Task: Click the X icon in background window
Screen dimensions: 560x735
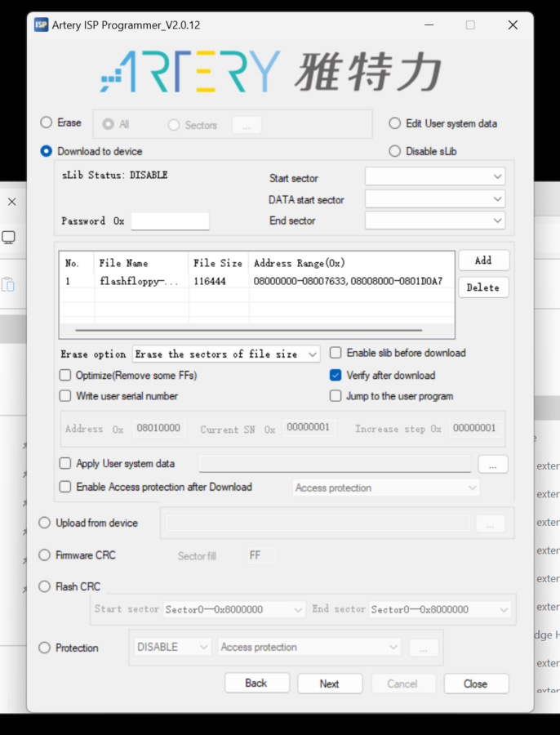Action: pos(12,202)
